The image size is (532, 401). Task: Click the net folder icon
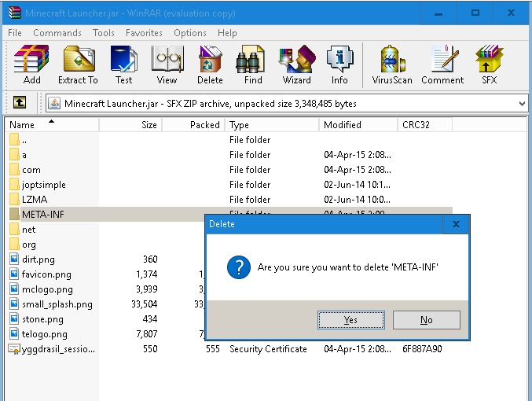click(x=14, y=229)
